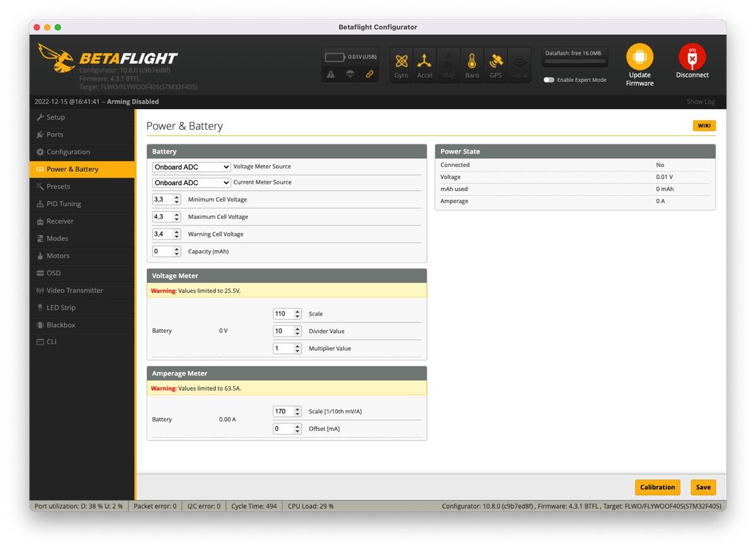Click the Baro sensor icon

click(472, 66)
